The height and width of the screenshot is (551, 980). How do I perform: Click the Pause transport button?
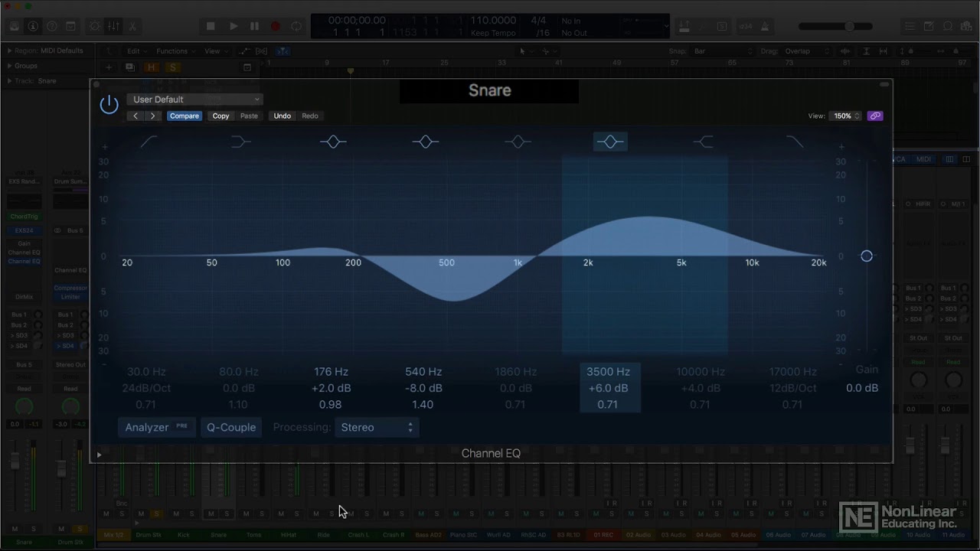254,26
